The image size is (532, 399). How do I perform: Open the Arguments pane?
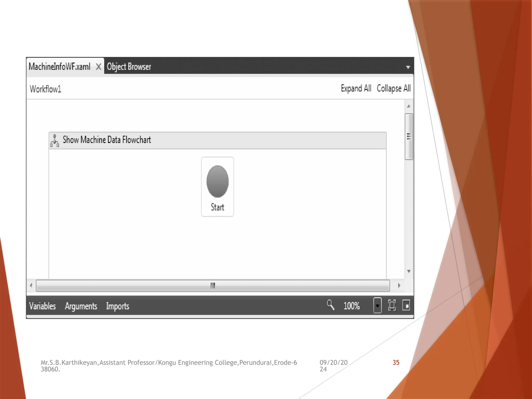coord(81,306)
